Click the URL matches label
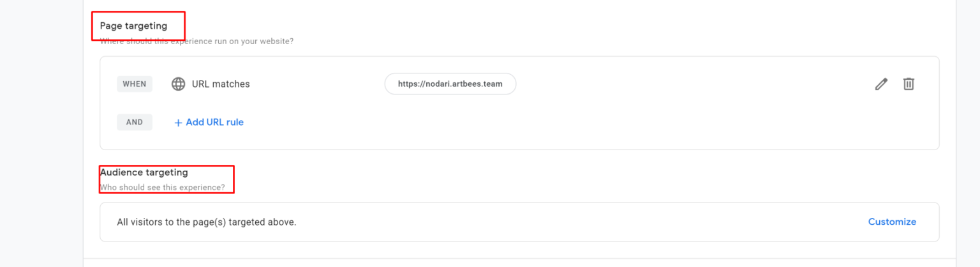The image size is (980, 267). point(221,84)
